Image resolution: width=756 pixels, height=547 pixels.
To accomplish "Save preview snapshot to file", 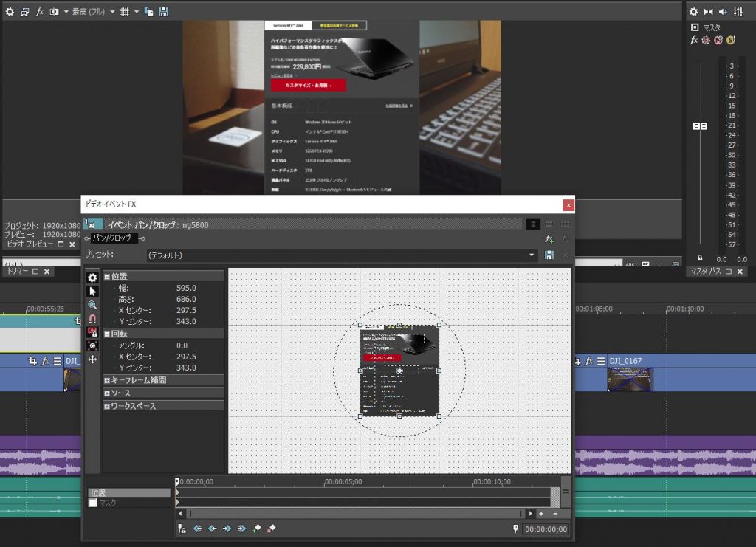I will click(x=164, y=12).
